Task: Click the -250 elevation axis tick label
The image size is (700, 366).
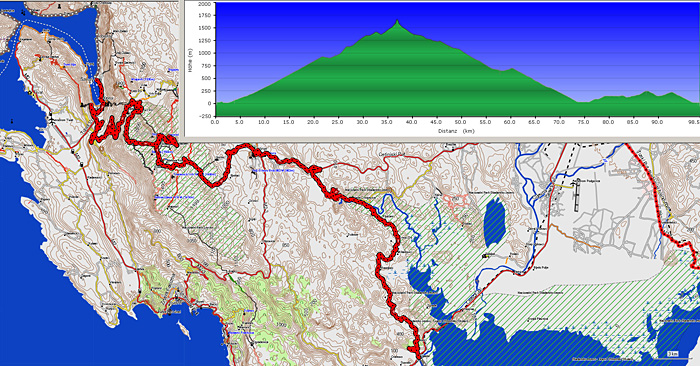Action: tap(205, 116)
